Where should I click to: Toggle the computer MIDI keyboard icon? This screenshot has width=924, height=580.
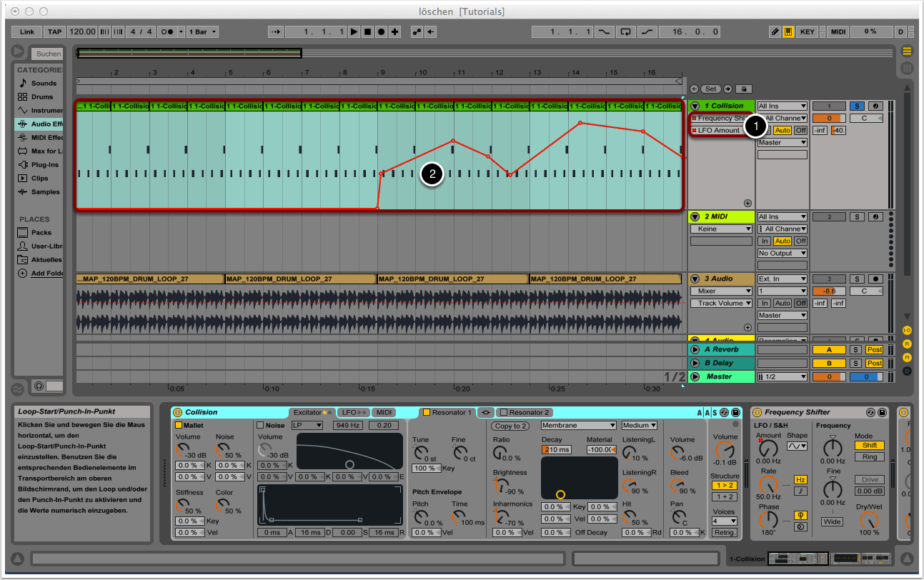(x=789, y=32)
